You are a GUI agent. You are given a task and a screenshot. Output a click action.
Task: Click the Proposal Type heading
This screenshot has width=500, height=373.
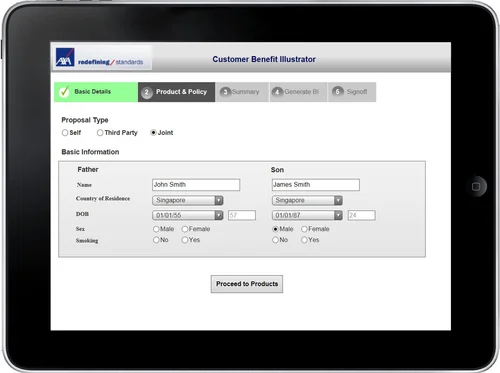coord(85,120)
